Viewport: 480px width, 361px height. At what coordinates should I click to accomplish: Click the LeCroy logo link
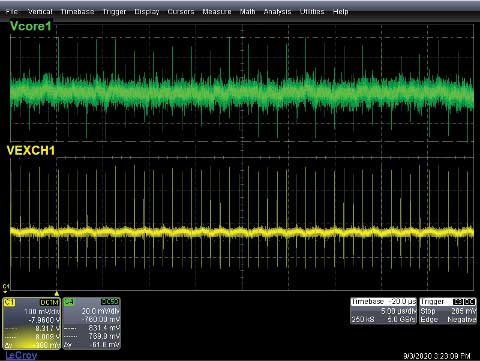pos(21,356)
